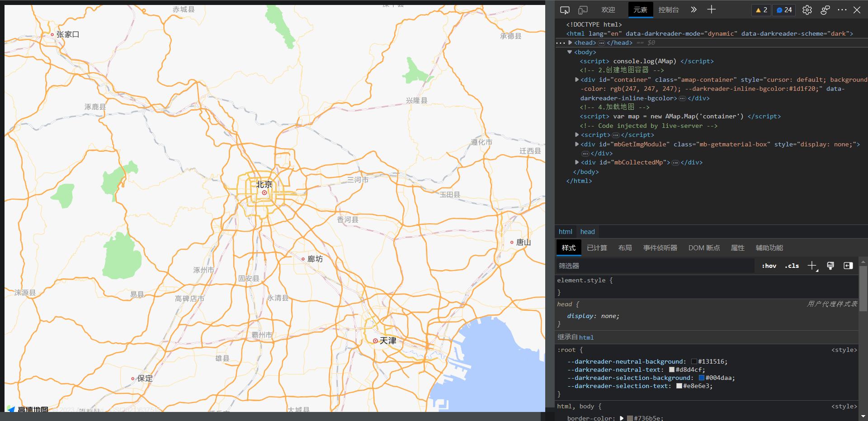868x421 pixels.
Task: Click the element.style rule block
Action: tap(707, 286)
